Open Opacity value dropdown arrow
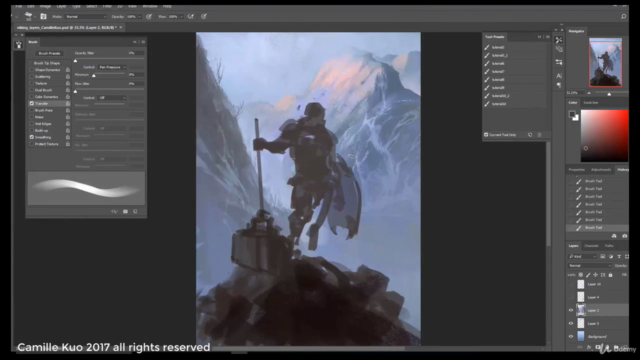 [x=140, y=17]
